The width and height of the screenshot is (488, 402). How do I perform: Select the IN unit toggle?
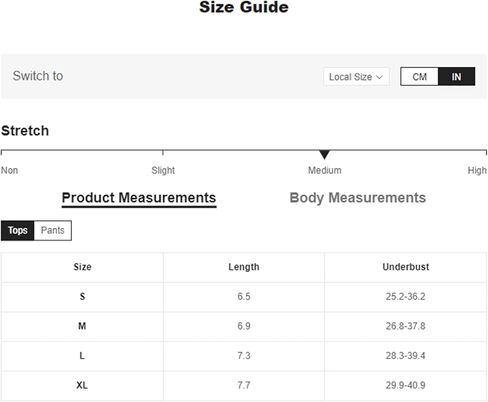click(x=456, y=77)
